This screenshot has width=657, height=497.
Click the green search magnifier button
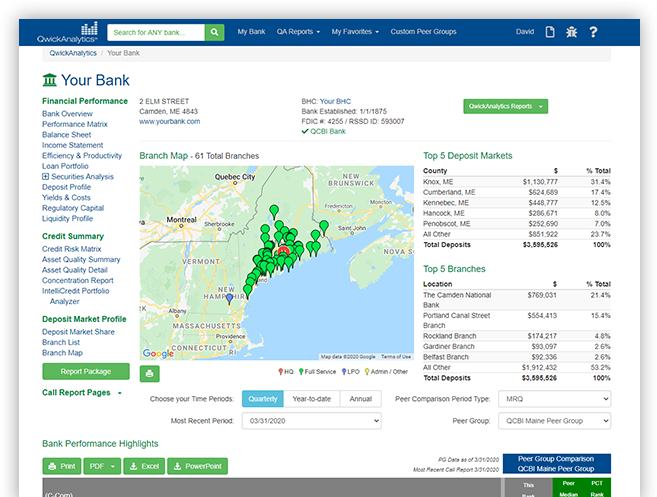[215, 32]
